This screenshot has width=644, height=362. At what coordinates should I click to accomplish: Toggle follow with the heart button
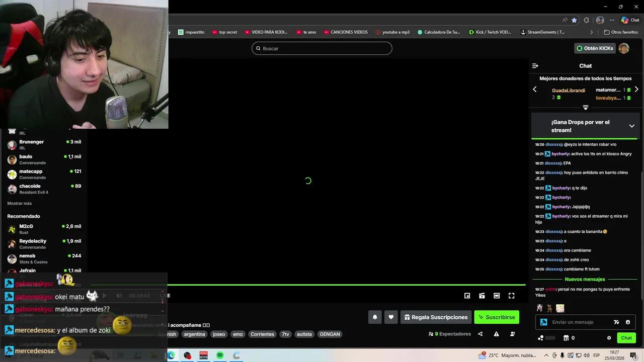391,317
